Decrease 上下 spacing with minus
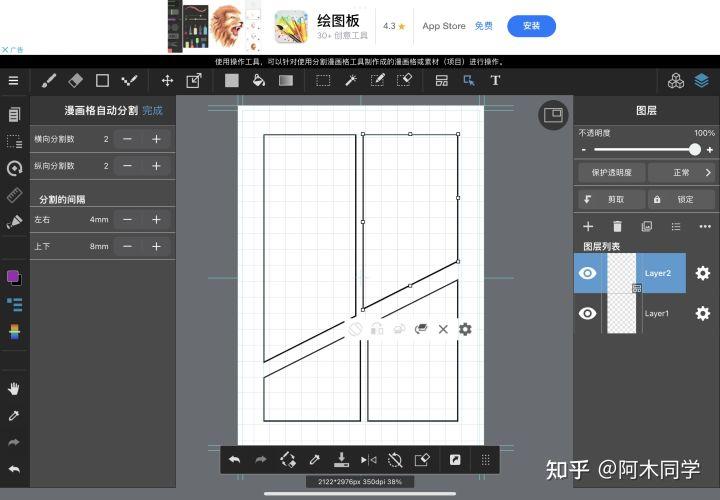 coord(128,247)
